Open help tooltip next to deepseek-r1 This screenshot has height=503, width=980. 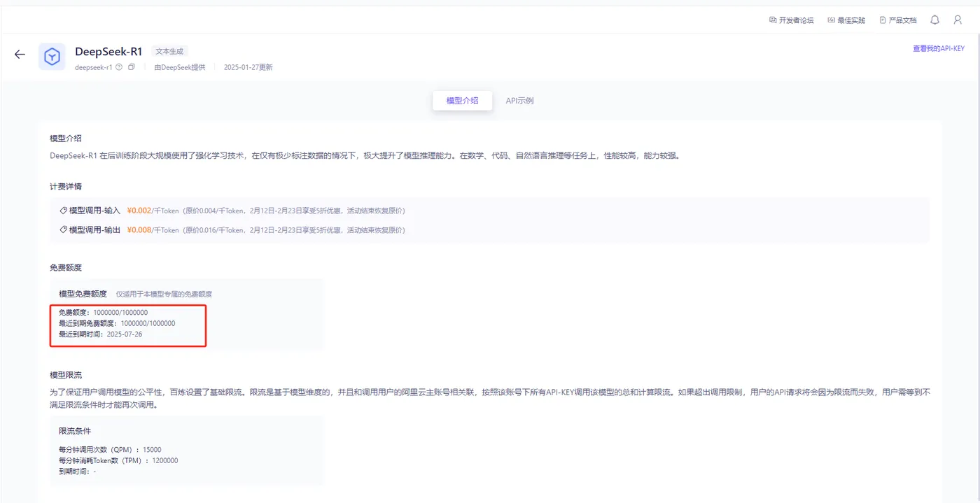click(x=119, y=68)
